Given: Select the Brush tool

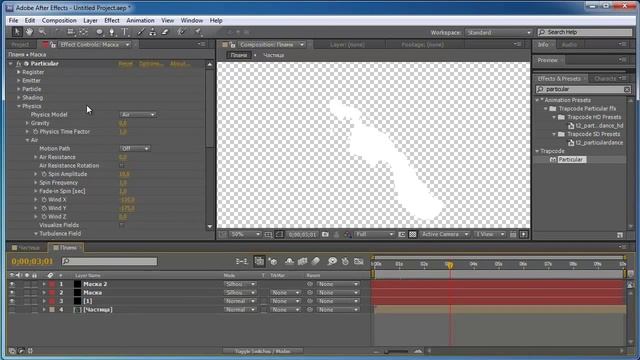Looking at the screenshot, I should tap(140, 32).
